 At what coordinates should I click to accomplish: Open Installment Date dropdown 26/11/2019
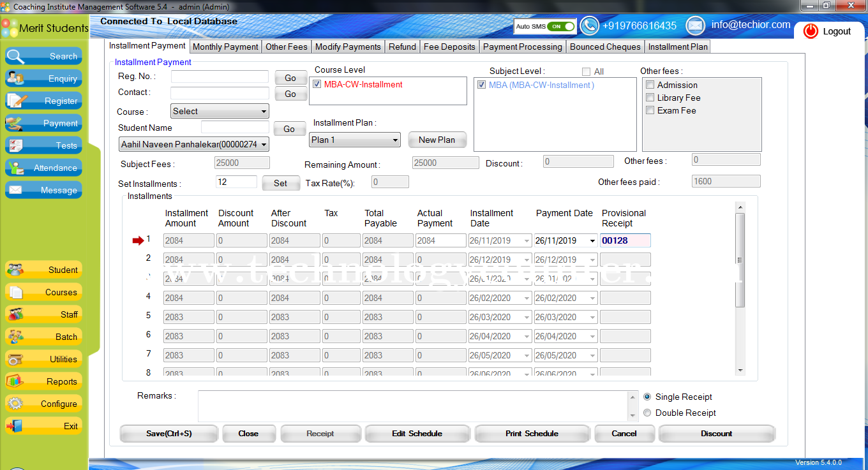pos(527,241)
